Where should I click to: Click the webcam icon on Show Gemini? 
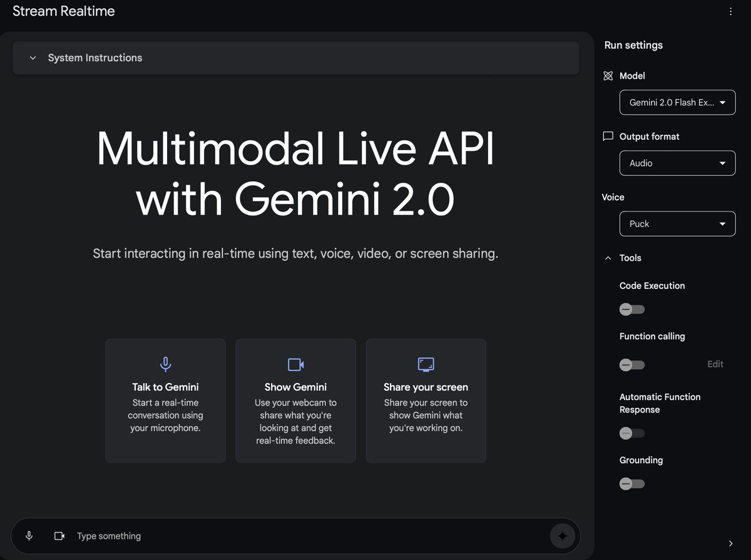coord(295,364)
